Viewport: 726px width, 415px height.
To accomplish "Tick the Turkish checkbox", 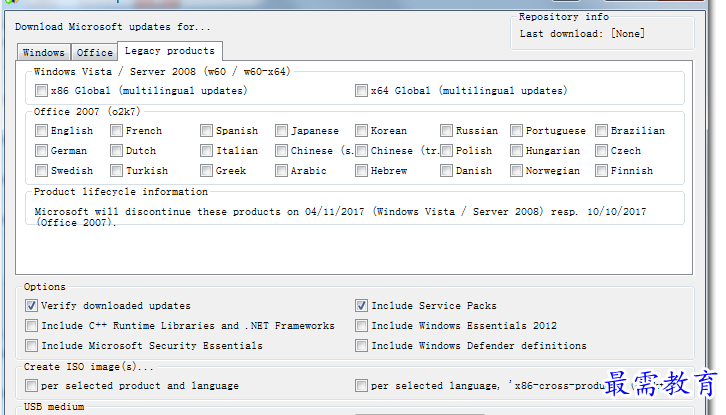I will (116, 170).
